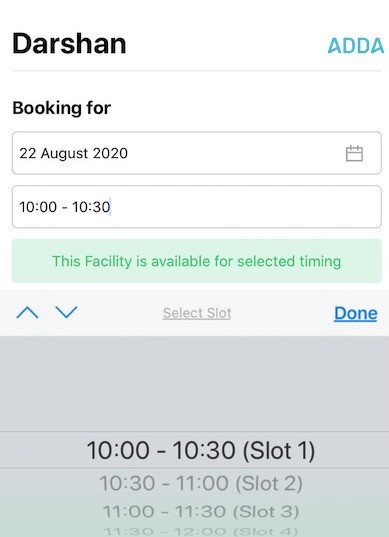Screen dimensions: 389x537
Task: Click the Select Slot picker title
Action: [x=197, y=313]
